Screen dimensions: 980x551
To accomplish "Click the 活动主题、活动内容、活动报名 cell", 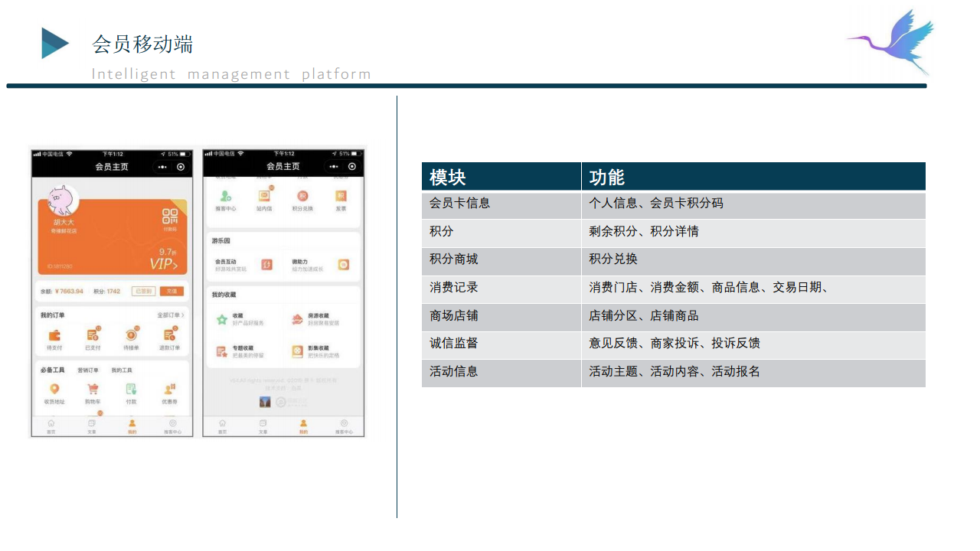I will [x=753, y=372].
